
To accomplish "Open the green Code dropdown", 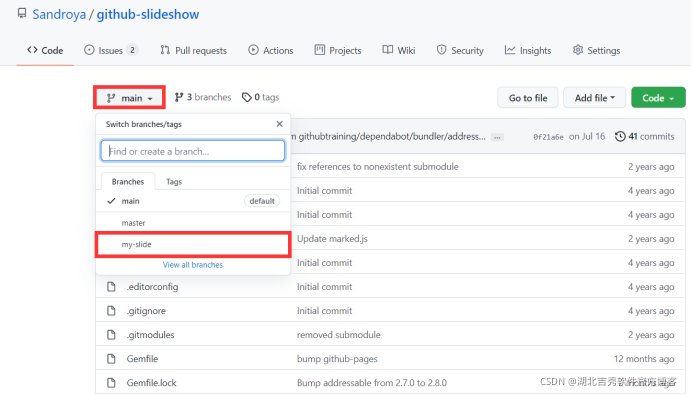I will click(x=658, y=98).
